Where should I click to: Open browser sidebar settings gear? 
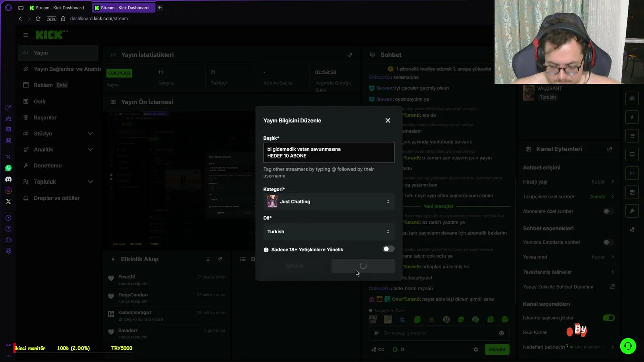coord(8,251)
